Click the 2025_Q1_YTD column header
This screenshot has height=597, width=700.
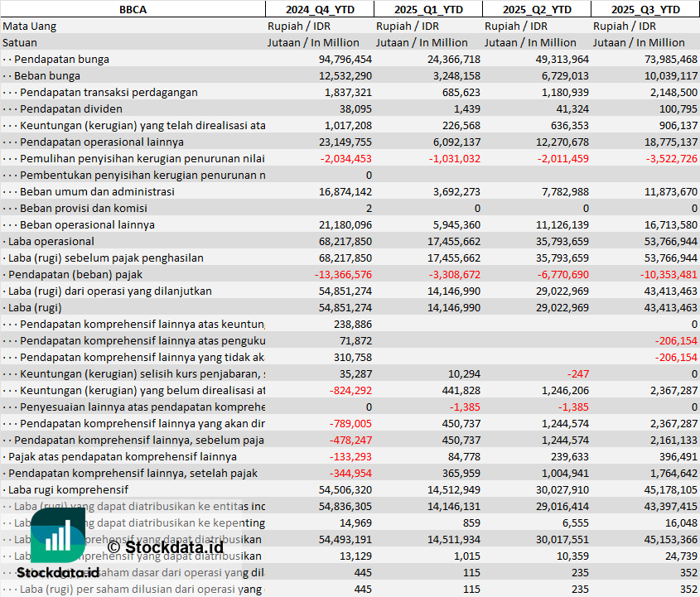427,9
